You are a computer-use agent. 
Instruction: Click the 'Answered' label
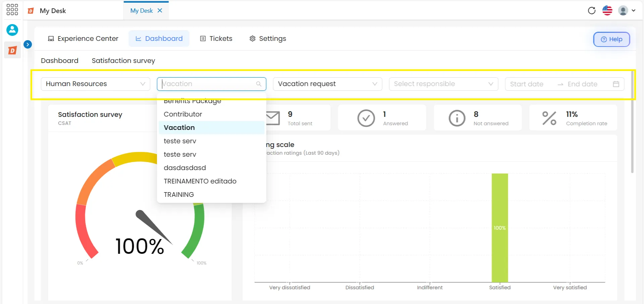(396, 124)
